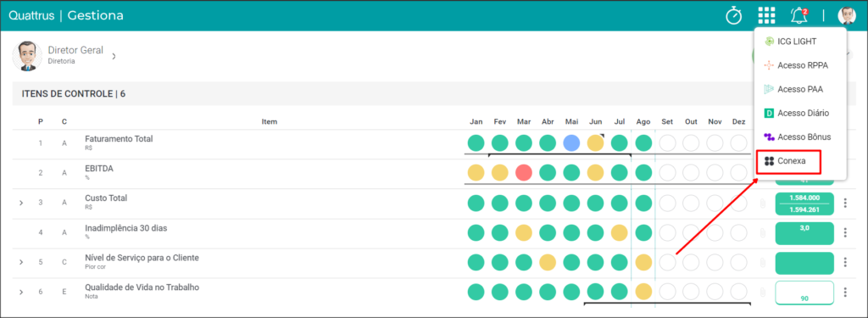Expand the Custo Total row
868x318 pixels.
click(x=21, y=203)
